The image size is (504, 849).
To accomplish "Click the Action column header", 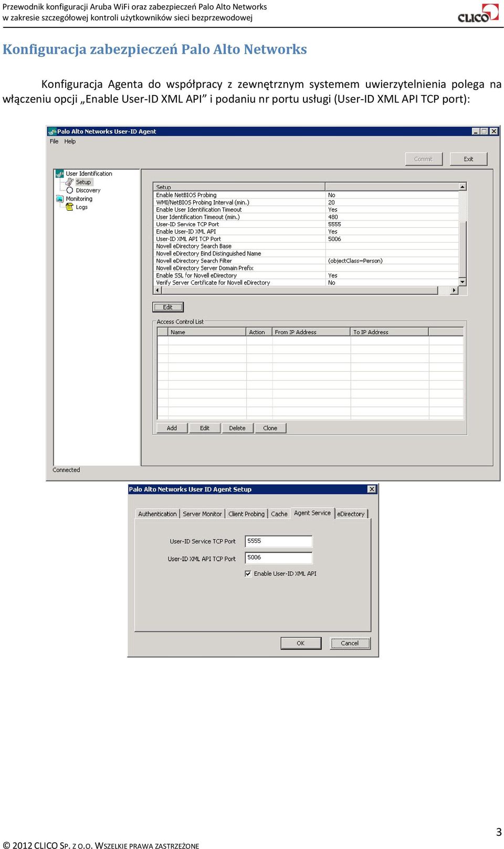I will pyautogui.click(x=259, y=332).
